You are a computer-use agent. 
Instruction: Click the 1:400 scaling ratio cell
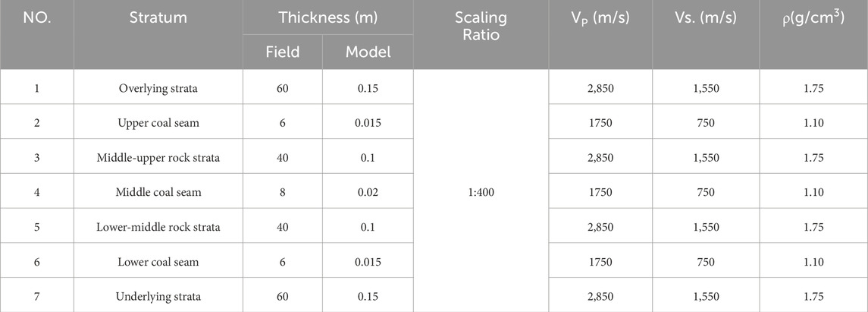(481, 192)
